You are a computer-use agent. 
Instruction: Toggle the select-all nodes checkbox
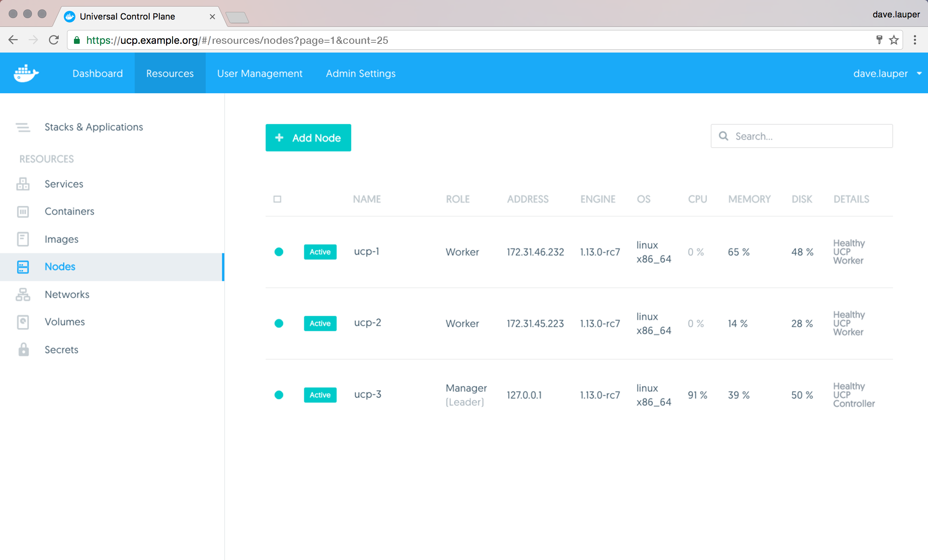277,199
